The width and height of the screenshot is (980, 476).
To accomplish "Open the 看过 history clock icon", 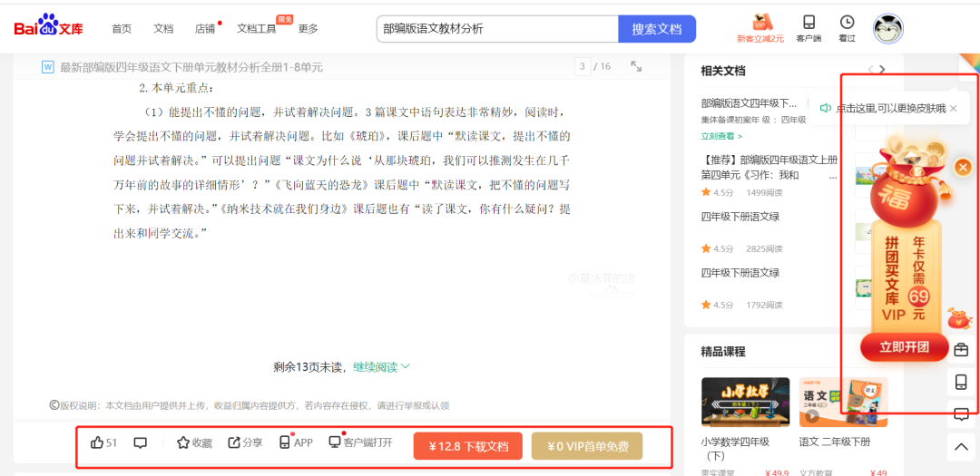I will (x=847, y=29).
